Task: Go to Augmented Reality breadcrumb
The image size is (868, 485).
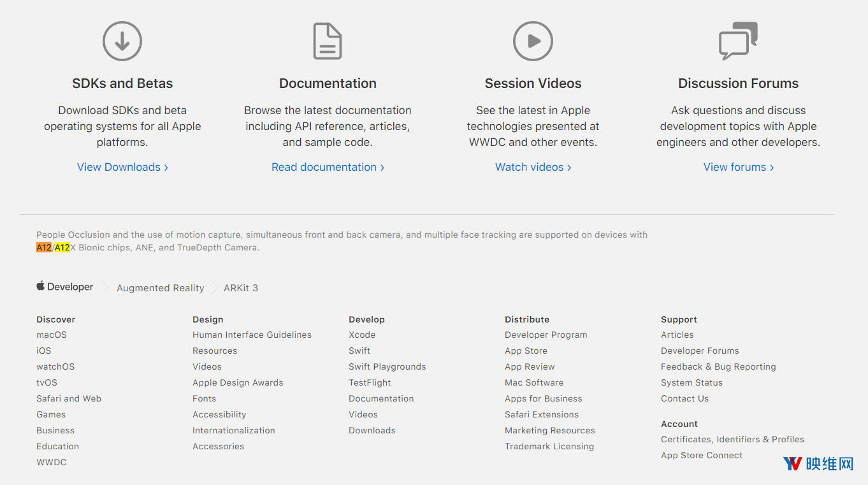Action: click(x=161, y=288)
